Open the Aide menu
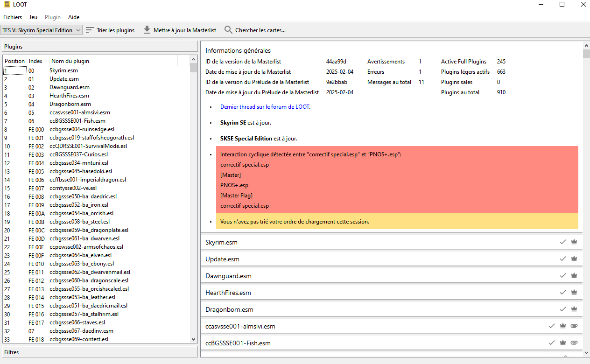This screenshot has height=364, width=590. (74, 17)
